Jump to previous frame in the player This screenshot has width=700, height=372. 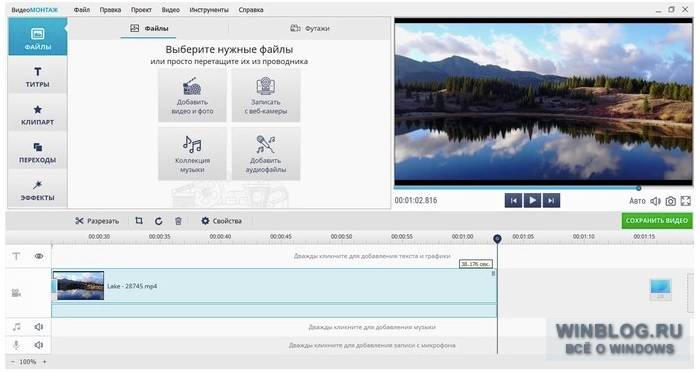pos(513,201)
